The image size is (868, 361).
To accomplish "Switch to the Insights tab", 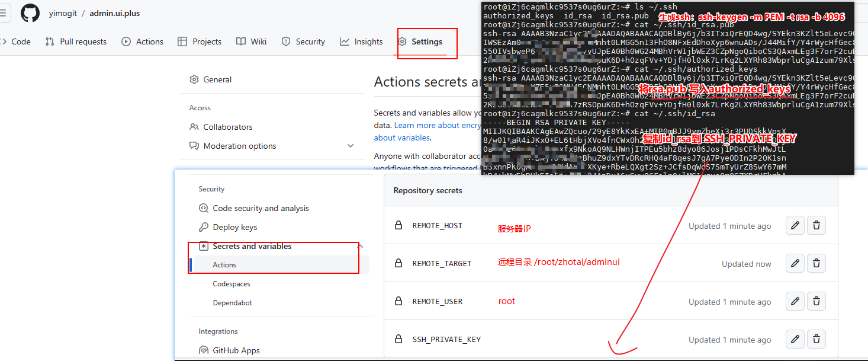I will (362, 41).
